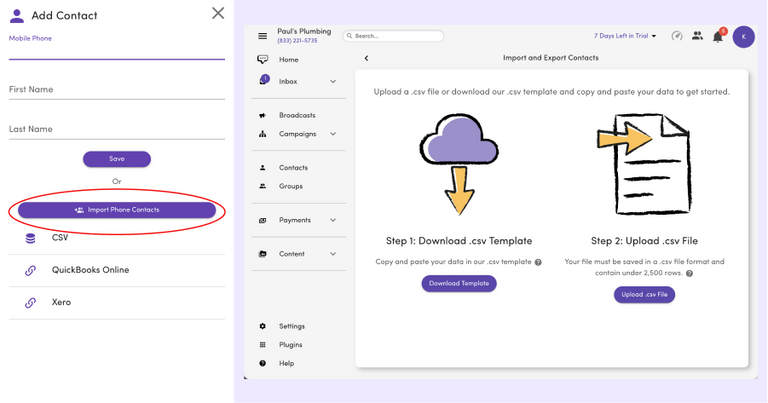Click into the First Name field
This screenshot has width=768, height=403.
[117, 90]
